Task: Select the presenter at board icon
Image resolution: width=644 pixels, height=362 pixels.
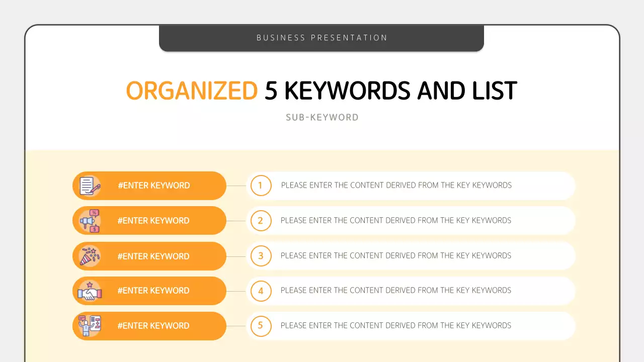Action: [90, 326]
